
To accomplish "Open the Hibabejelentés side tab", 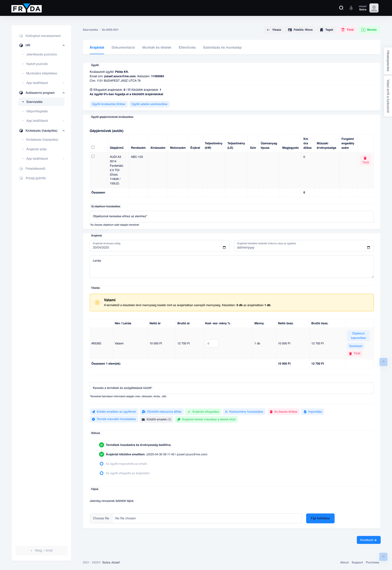I will 388,61.
